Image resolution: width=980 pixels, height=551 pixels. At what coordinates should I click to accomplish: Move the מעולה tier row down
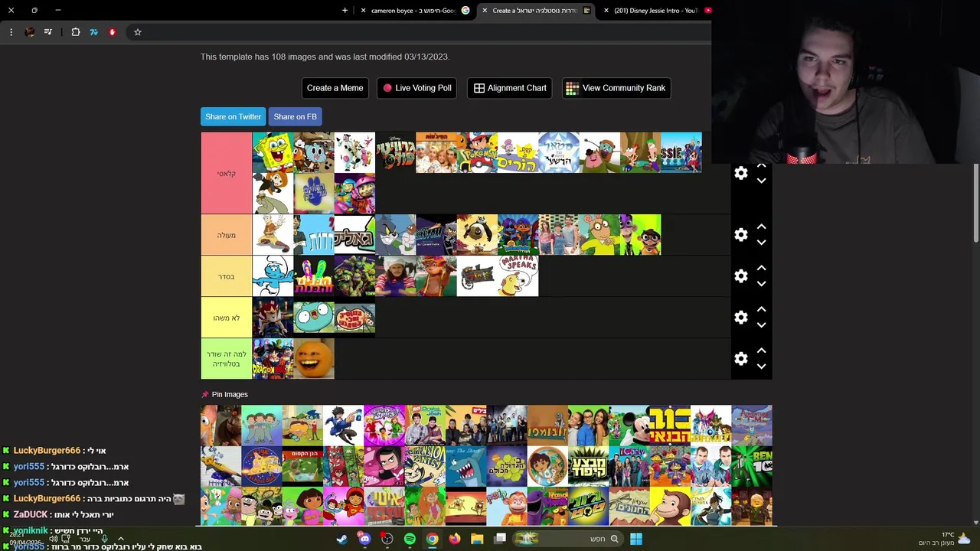point(761,243)
